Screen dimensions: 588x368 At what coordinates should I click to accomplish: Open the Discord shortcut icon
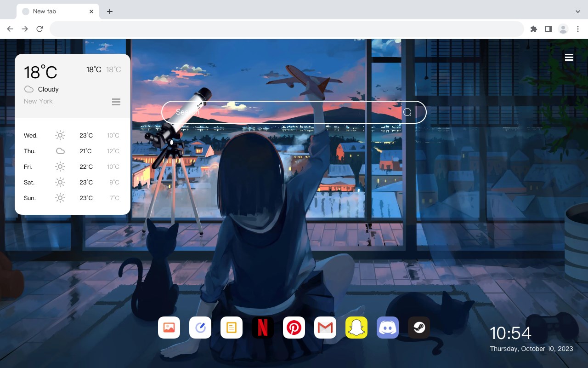coord(388,328)
